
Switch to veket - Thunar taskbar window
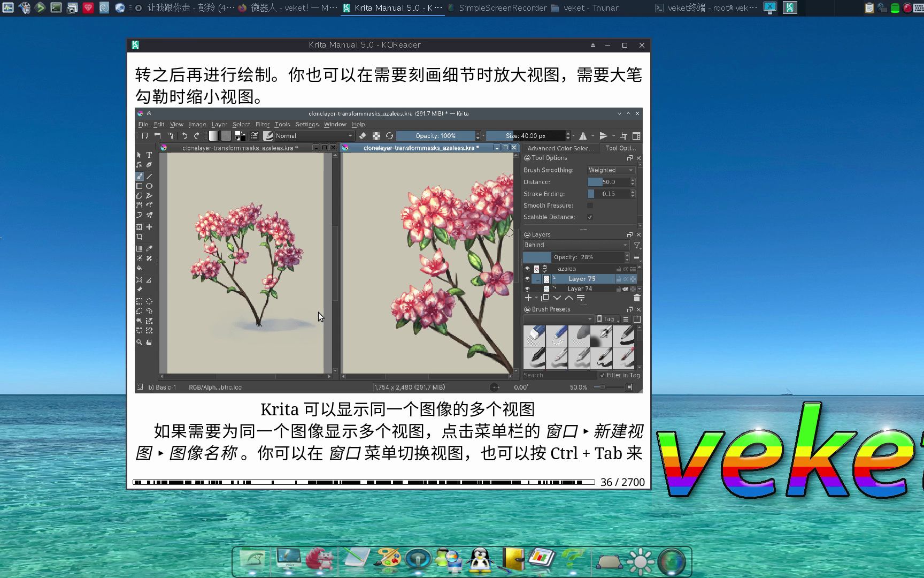point(584,8)
